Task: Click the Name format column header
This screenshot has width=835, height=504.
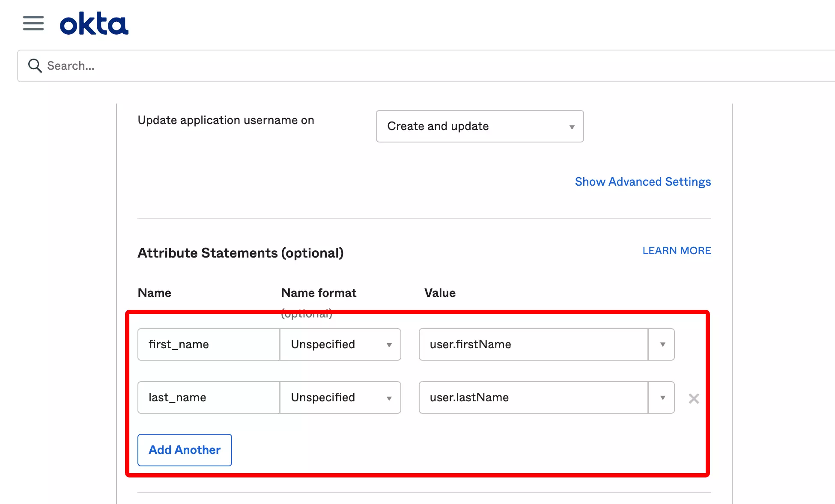Action: pos(319,293)
